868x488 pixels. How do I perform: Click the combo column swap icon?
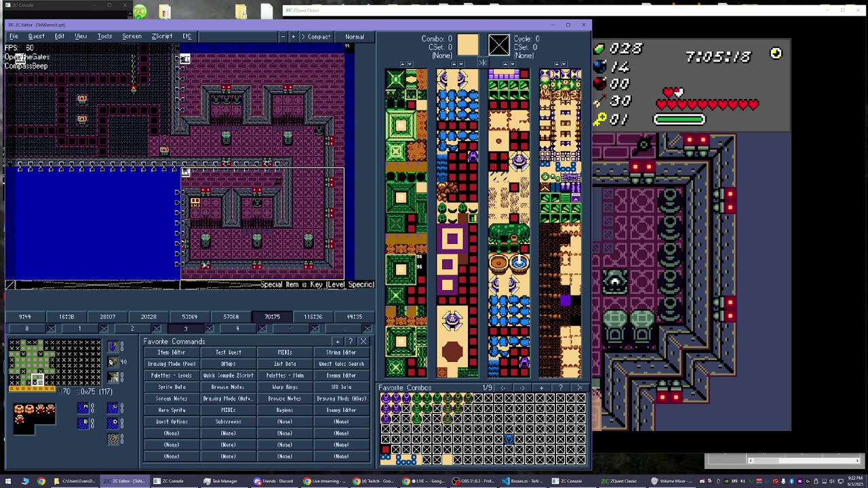pos(483,63)
